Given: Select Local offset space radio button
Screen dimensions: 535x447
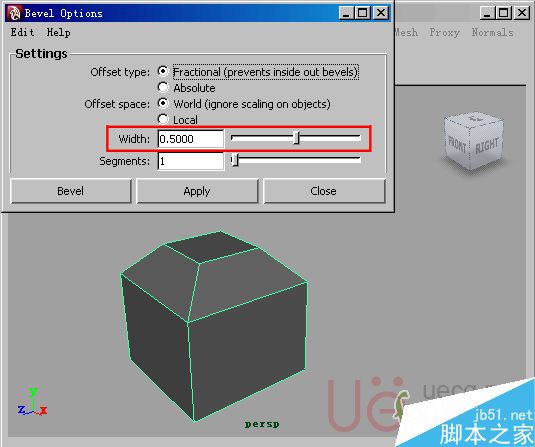Looking at the screenshot, I should pyautogui.click(x=163, y=119).
